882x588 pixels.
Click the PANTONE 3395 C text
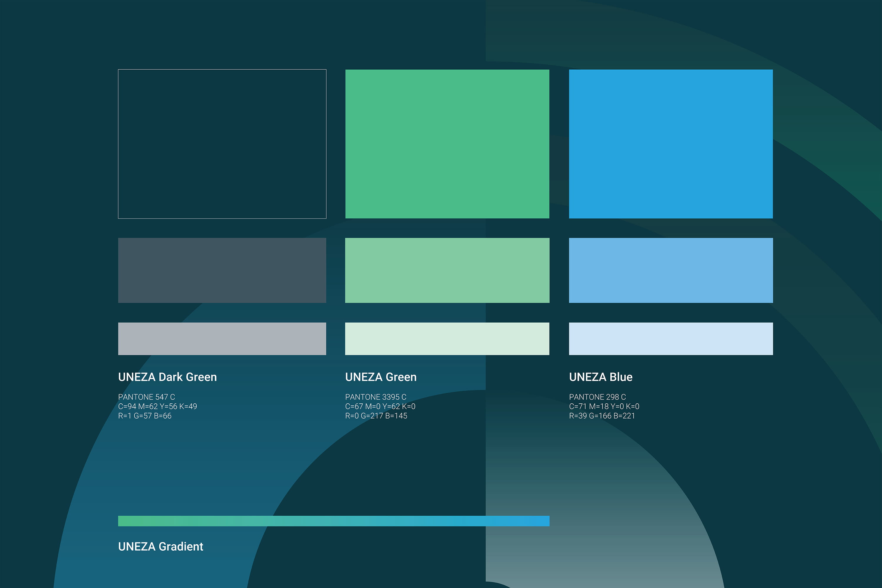(376, 397)
